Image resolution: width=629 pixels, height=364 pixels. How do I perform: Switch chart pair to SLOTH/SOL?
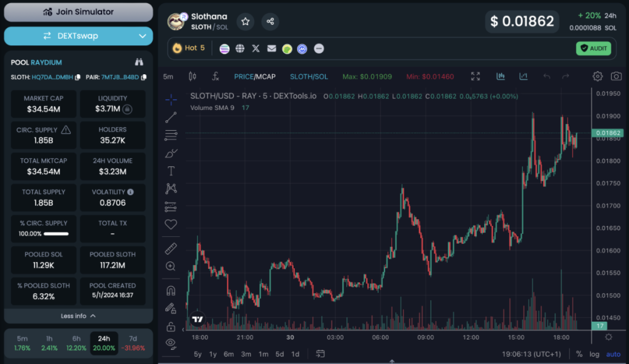(x=309, y=77)
